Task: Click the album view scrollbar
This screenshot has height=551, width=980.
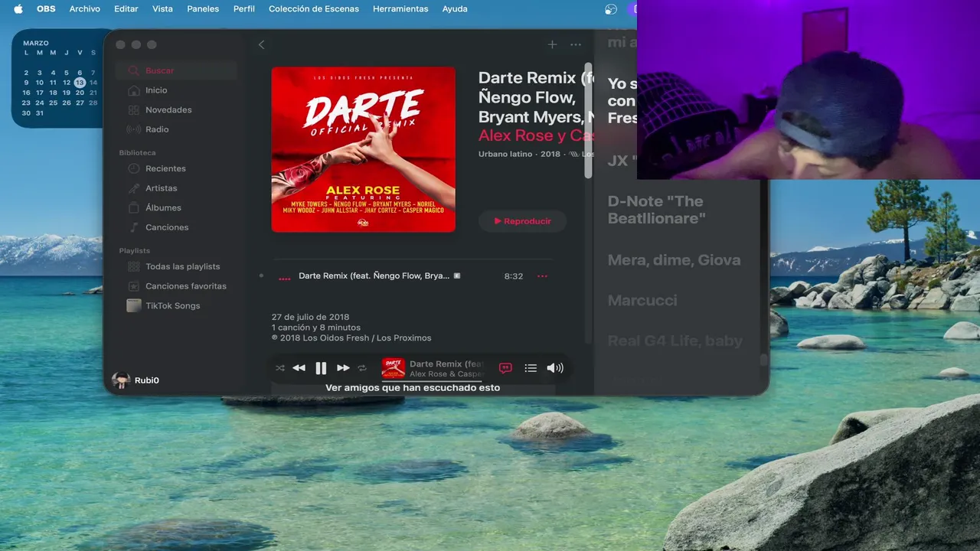Action: pos(588,121)
